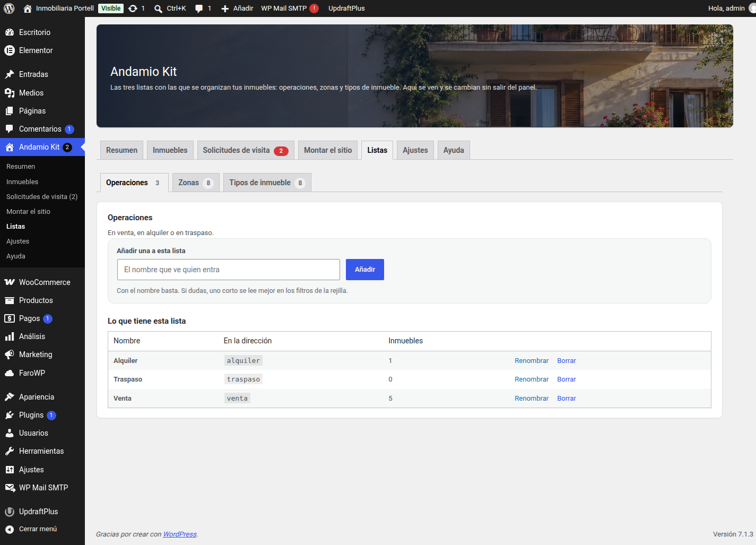756x545 pixels.
Task: Click the Entradas pin icon in sidebar
Action: [10, 74]
